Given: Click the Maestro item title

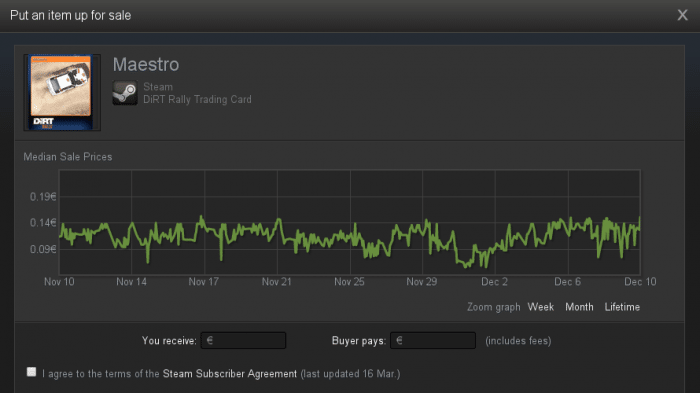Looking at the screenshot, I should click(146, 65).
